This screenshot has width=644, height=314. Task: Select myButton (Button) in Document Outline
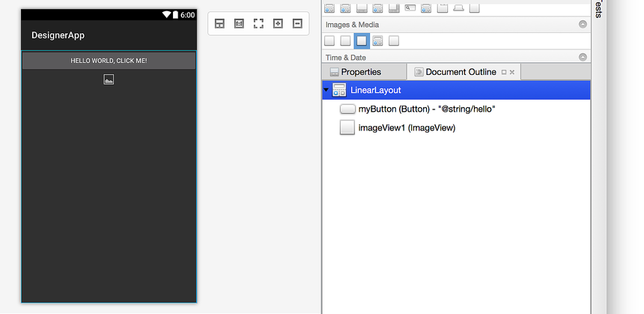point(456,109)
